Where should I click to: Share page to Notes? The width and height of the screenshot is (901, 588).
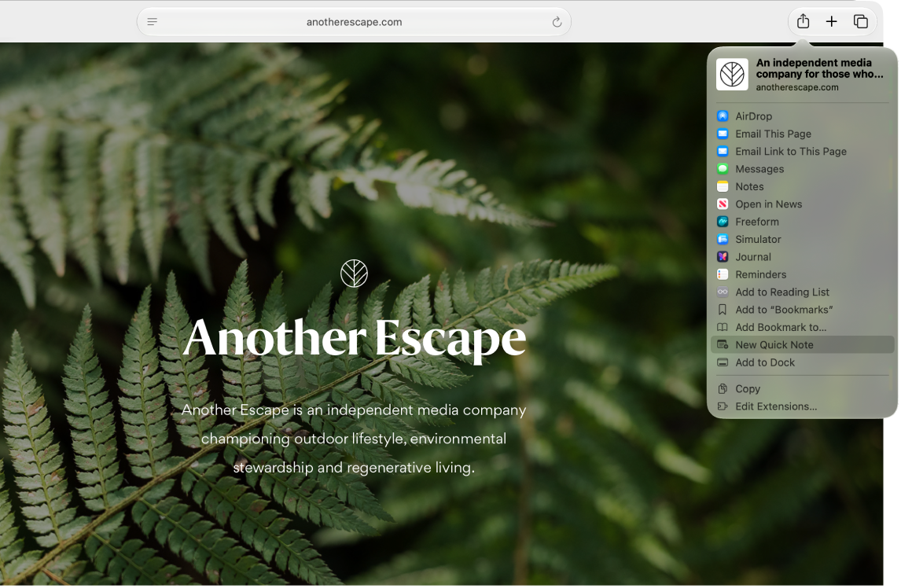tap(804, 187)
